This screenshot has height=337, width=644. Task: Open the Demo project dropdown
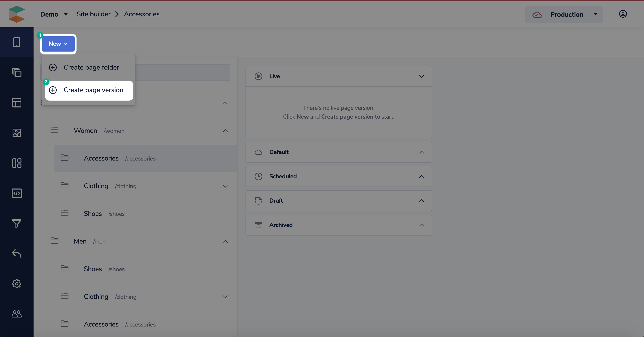pos(54,14)
